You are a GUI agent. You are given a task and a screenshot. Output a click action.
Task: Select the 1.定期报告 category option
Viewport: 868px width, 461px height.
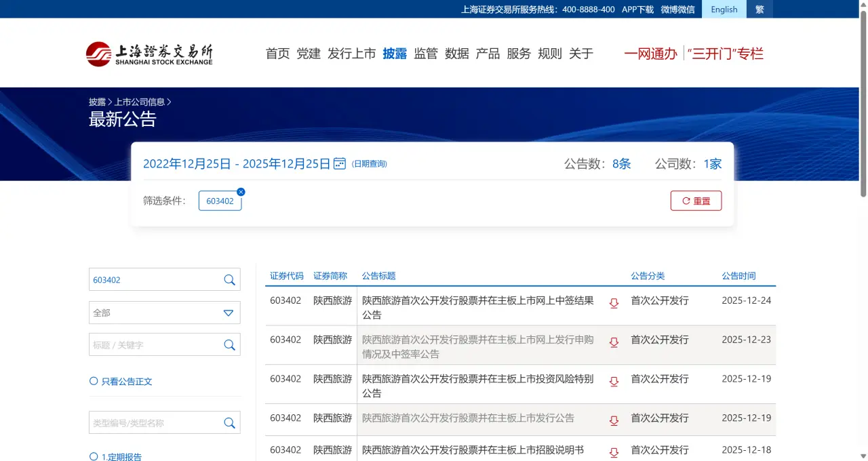click(x=93, y=456)
